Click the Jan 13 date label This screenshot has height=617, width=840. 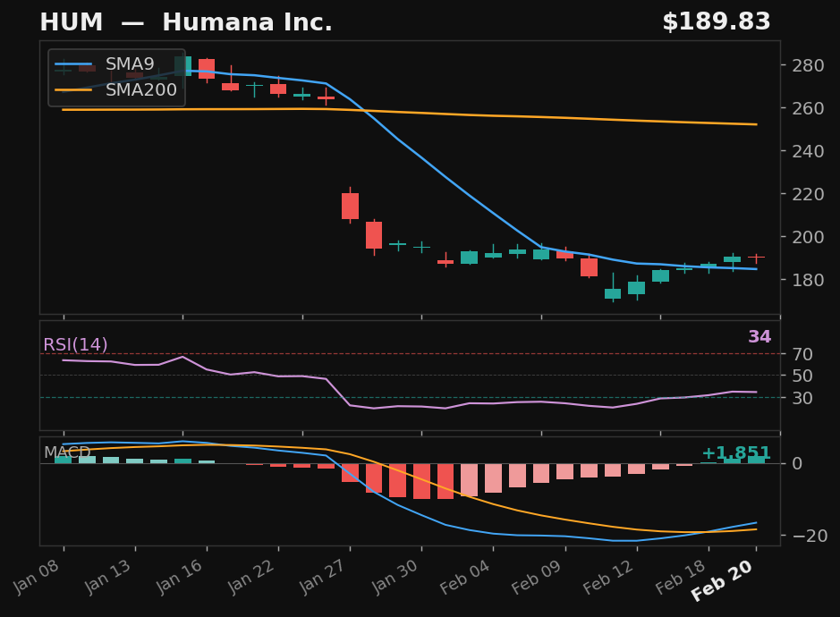[107, 578]
